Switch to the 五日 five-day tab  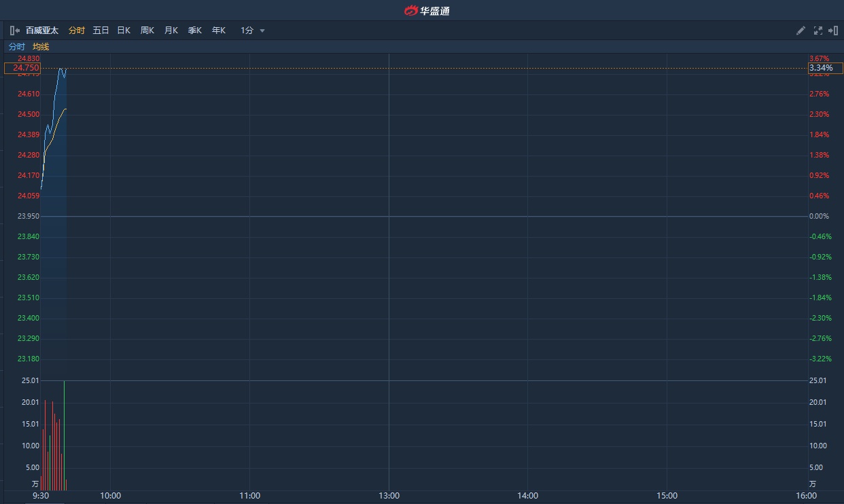(101, 31)
